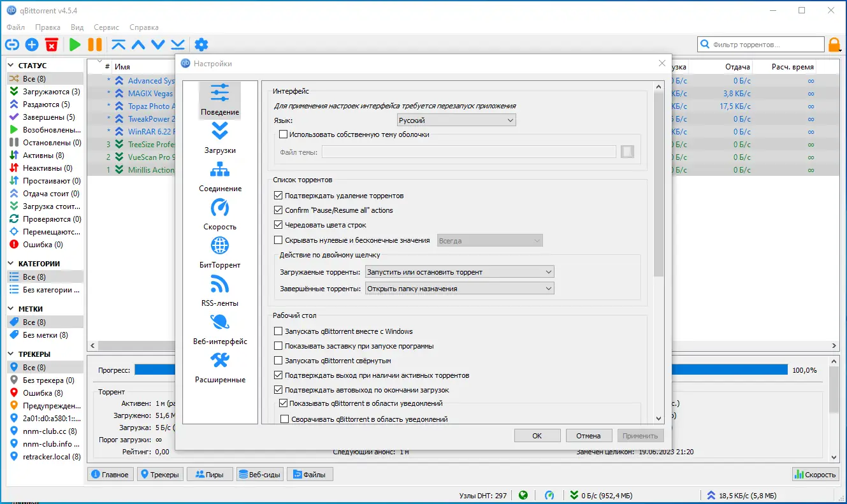
Task: Open the Сервис menu
Action: click(x=106, y=27)
